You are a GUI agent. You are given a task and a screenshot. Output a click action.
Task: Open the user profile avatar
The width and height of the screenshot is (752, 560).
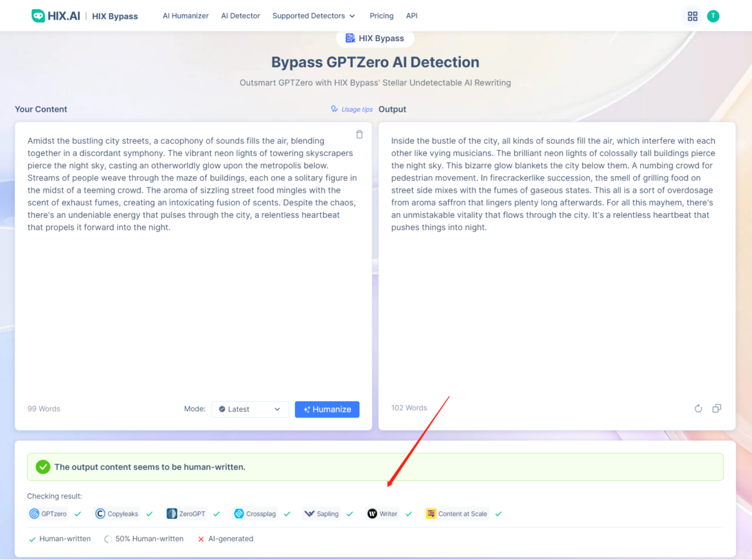tap(713, 16)
